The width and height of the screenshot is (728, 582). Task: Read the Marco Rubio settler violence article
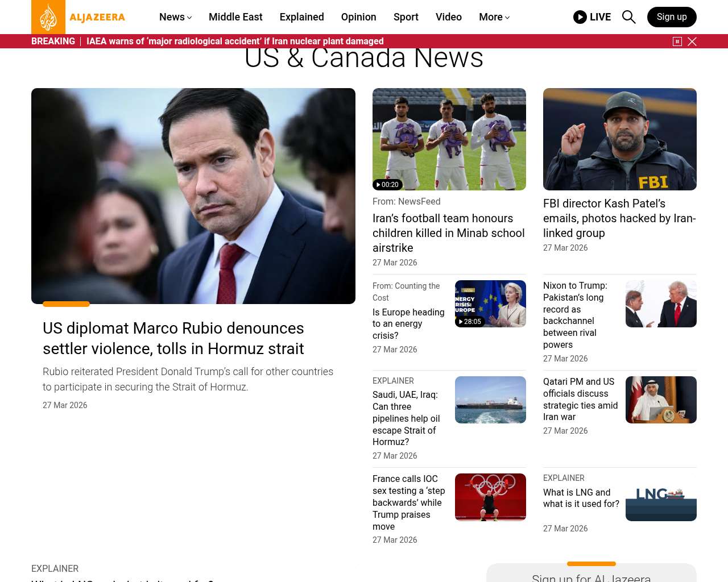pos(173,338)
